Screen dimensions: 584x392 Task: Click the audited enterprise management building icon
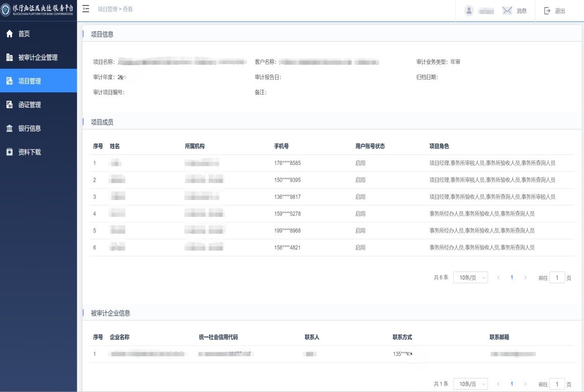9,57
